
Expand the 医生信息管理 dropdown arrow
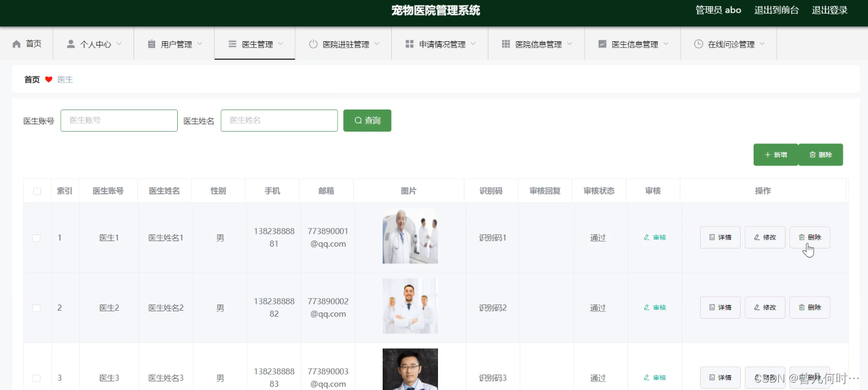(666, 44)
